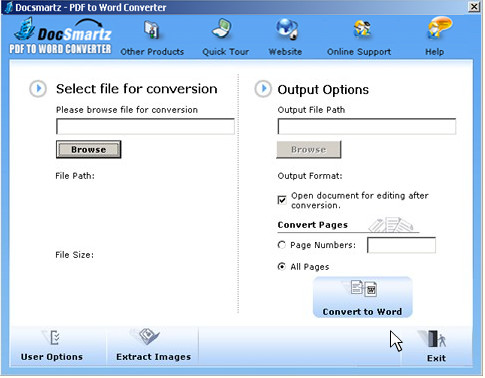Open the Help label
The image size is (485, 378).
(x=435, y=52)
